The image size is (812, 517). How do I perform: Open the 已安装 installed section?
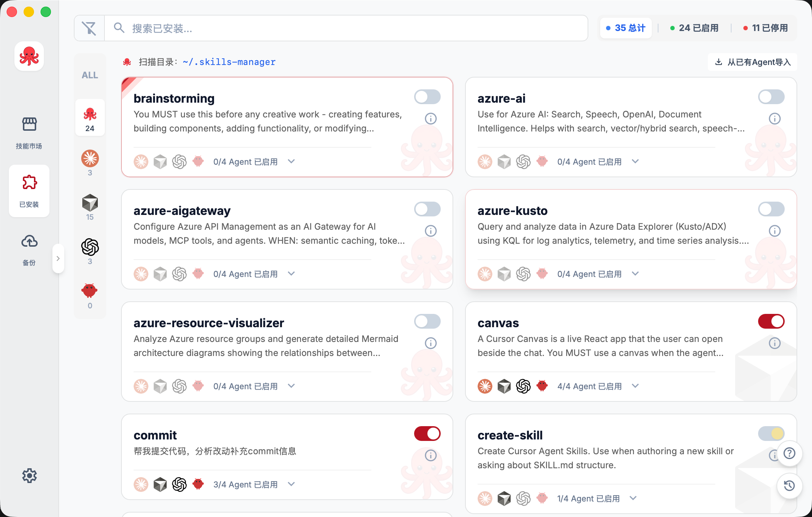pos(29,191)
